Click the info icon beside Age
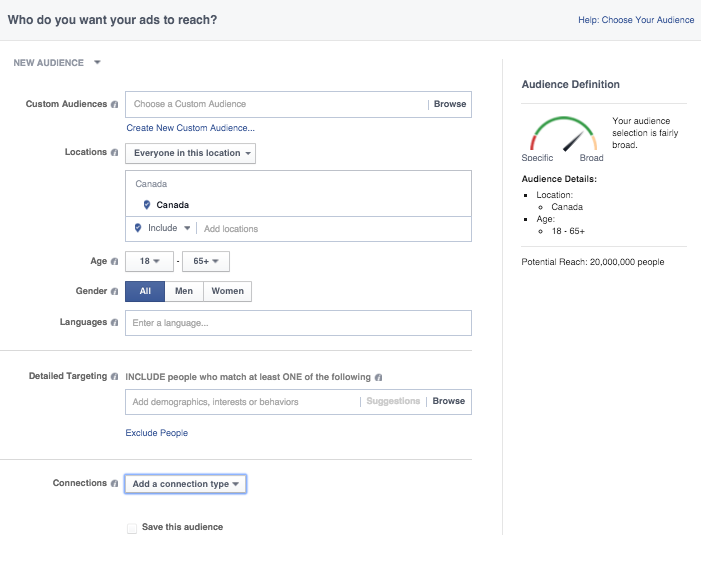Viewport: 701px width, 563px height. pos(115,262)
